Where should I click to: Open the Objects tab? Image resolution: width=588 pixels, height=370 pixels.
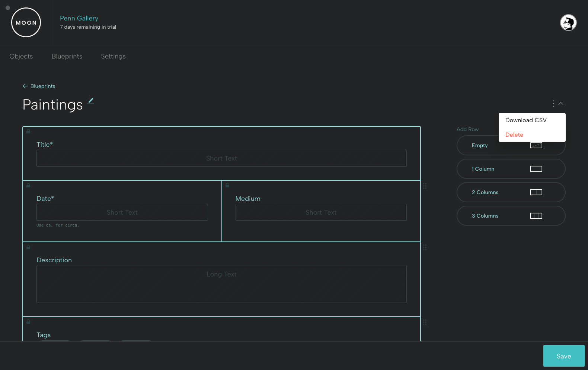[x=21, y=56]
